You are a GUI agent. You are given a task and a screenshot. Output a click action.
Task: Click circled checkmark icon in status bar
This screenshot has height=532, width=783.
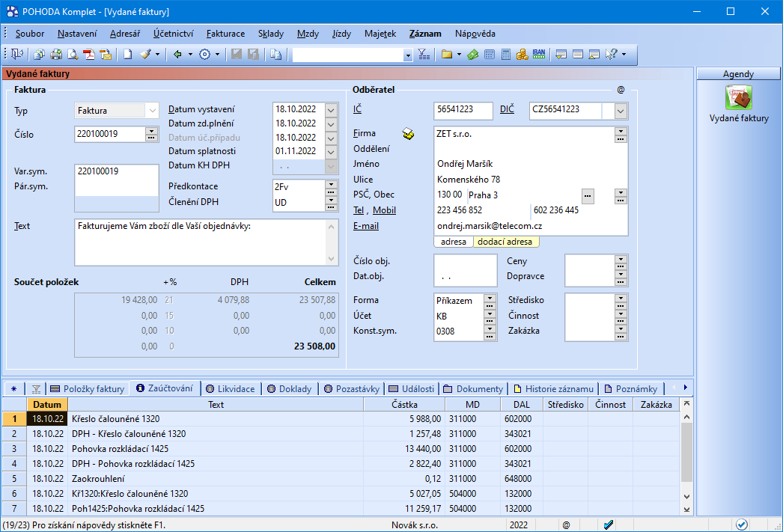[x=742, y=525]
